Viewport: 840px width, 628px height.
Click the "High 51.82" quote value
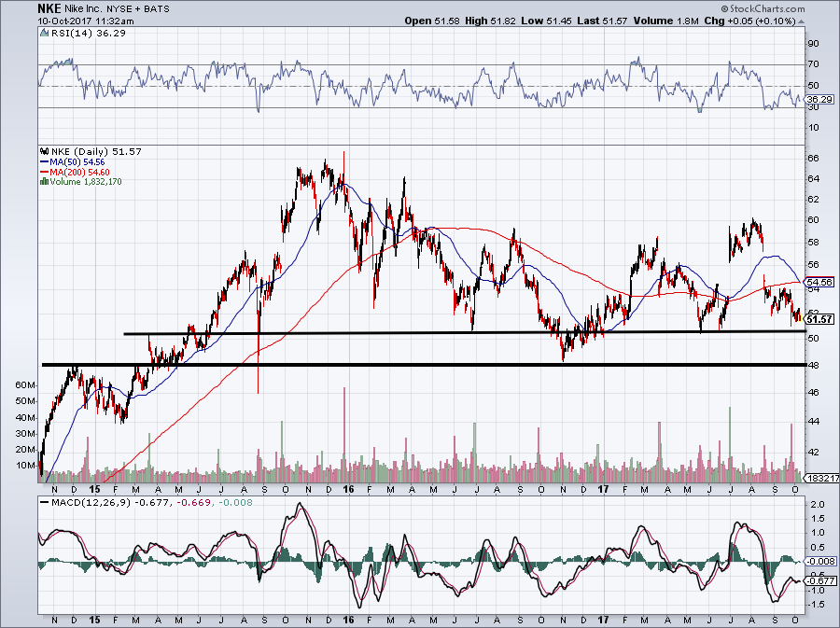(x=490, y=21)
